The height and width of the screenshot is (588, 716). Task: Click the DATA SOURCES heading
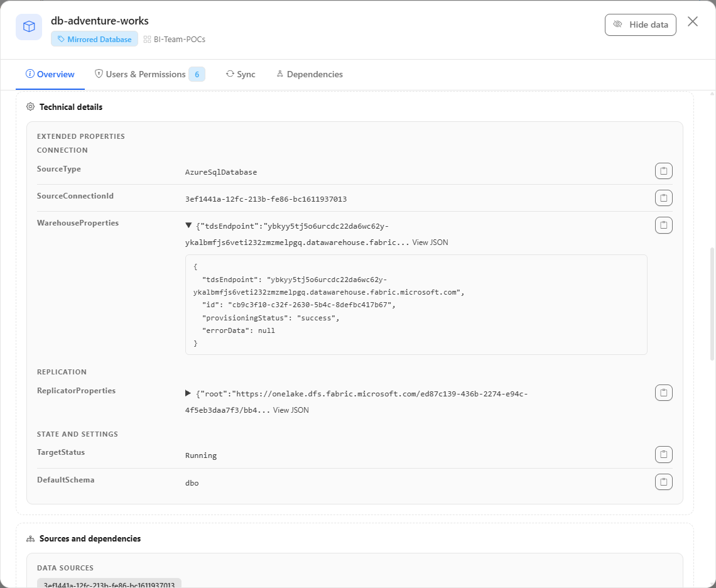point(65,568)
